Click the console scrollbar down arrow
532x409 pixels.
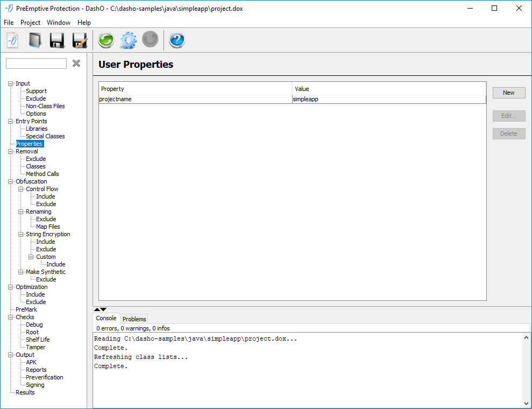point(526,403)
